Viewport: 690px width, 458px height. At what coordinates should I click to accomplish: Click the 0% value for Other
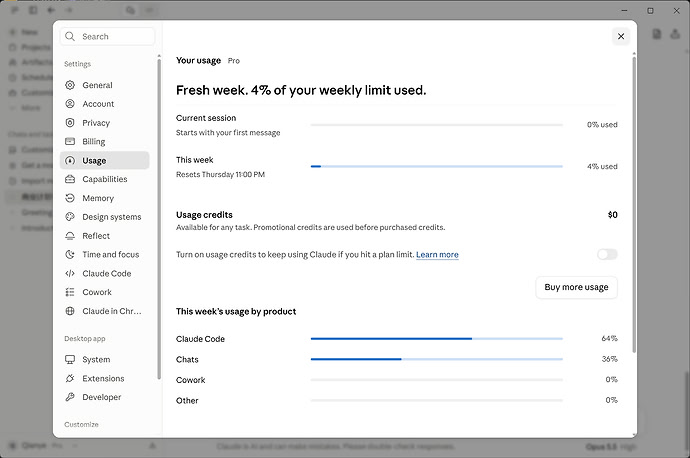click(611, 400)
